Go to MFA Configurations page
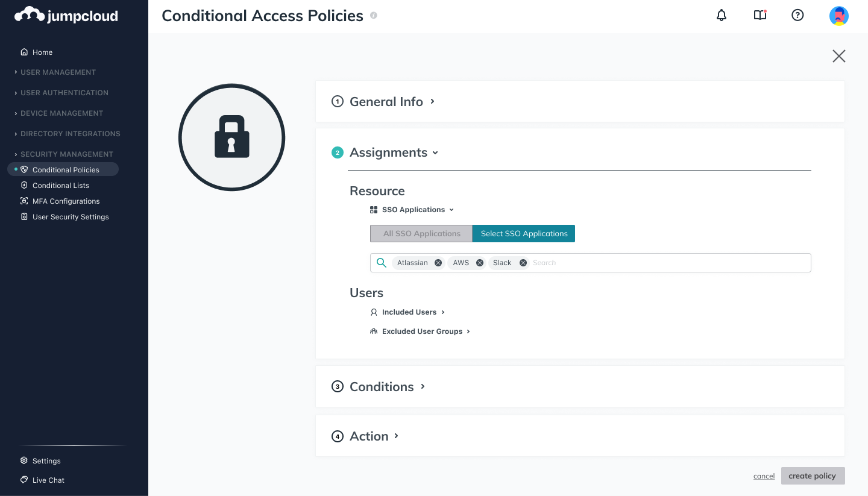Viewport: 868px width, 496px height. pos(66,201)
